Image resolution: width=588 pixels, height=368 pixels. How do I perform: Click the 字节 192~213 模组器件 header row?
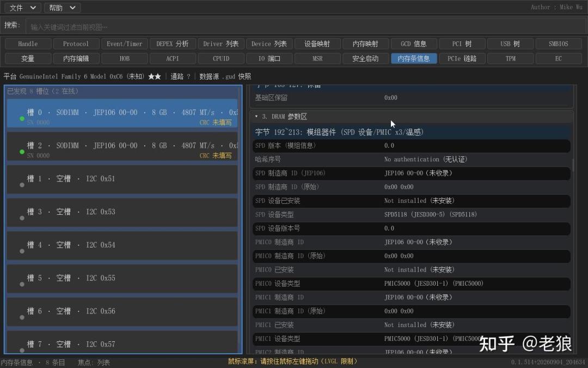tap(412, 132)
